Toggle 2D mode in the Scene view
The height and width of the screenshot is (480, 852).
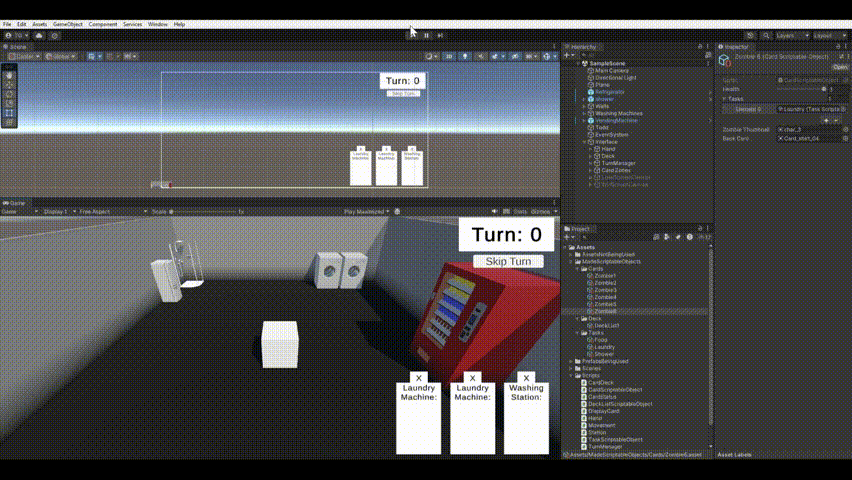(449, 56)
